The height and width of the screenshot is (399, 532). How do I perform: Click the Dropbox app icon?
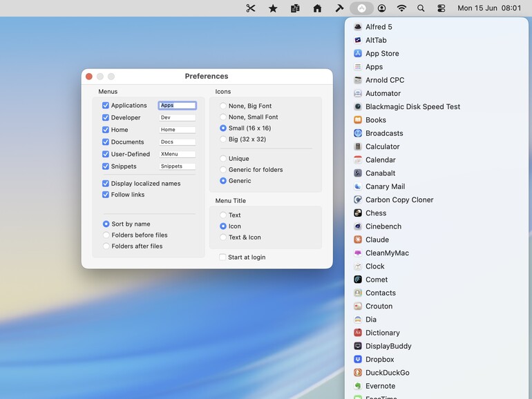click(x=358, y=359)
